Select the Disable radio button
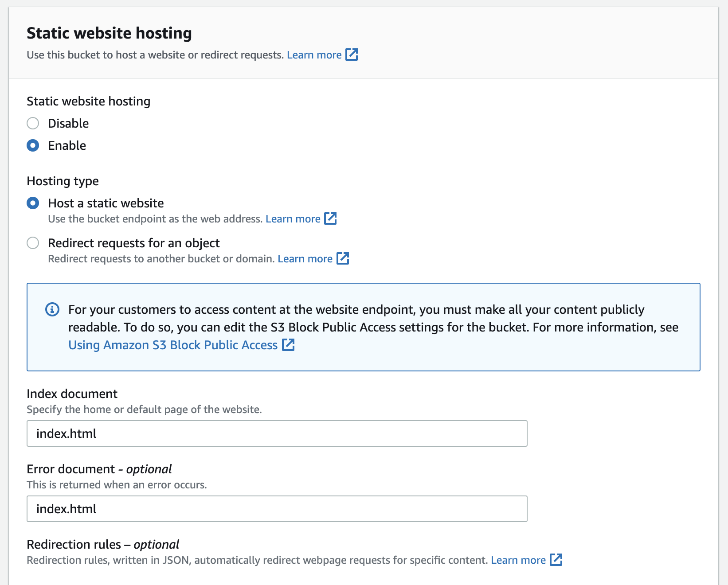The height and width of the screenshot is (585, 728). (33, 123)
